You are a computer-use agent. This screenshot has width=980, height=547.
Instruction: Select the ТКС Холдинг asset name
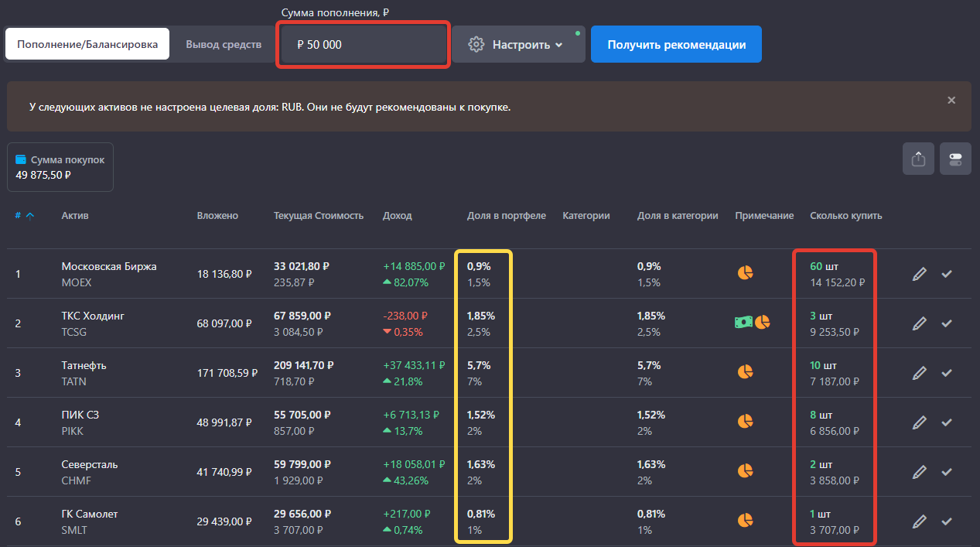93,316
